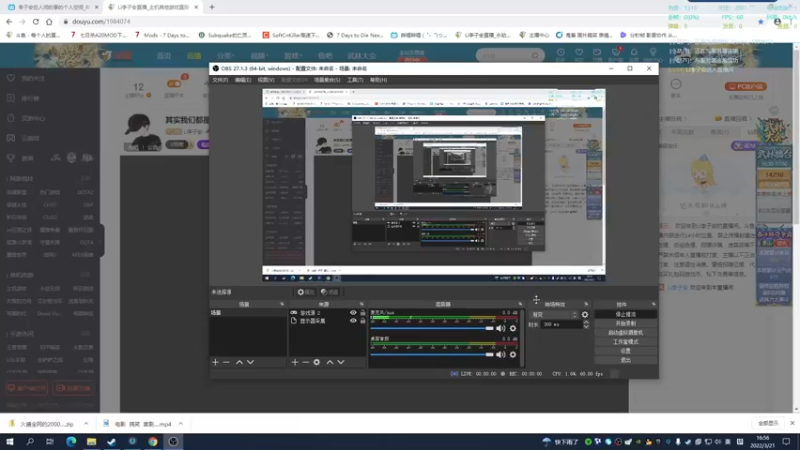Hide the 游戏源 2 source via eye icon
This screenshot has height=450, width=800.
(353, 313)
